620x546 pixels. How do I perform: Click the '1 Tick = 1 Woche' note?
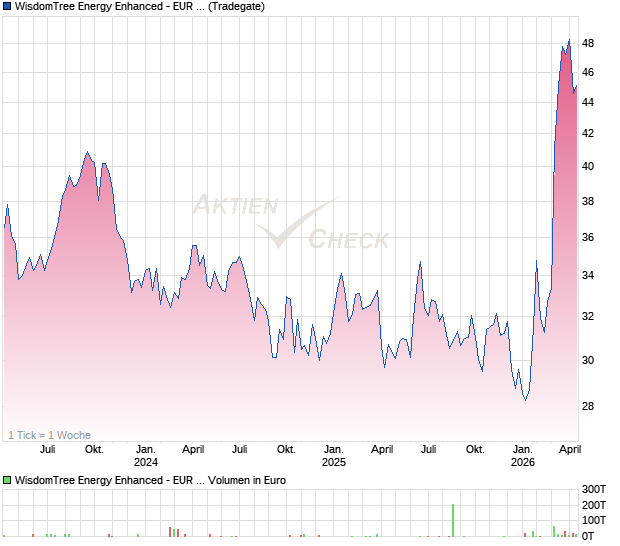tap(49, 435)
